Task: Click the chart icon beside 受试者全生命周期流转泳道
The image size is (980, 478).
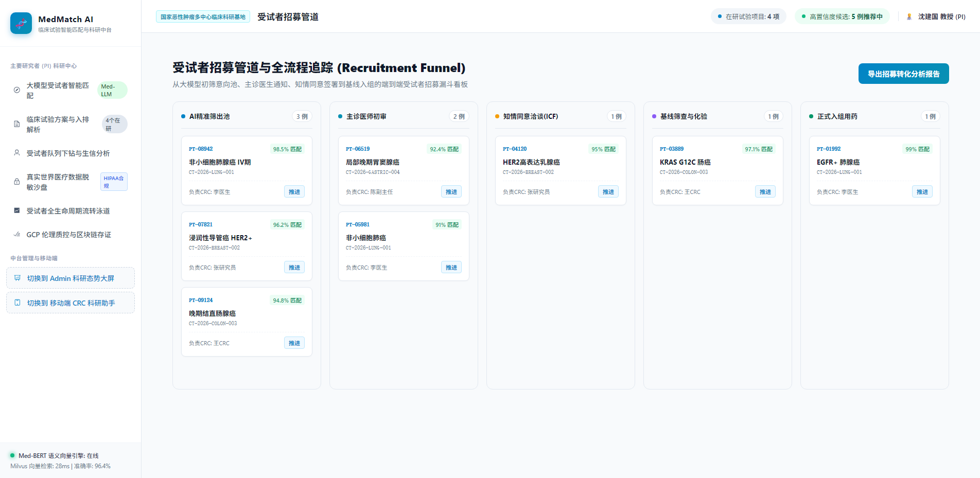Action: [16, 210]
